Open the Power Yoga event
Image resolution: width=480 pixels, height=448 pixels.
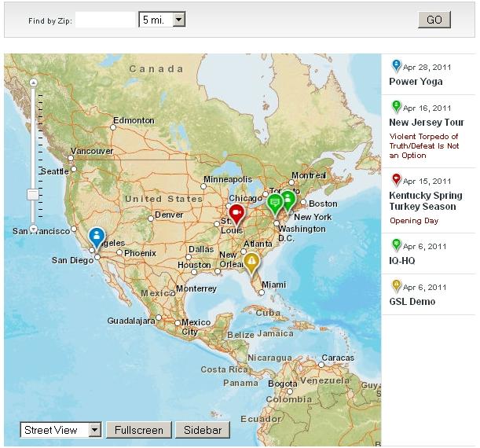(416, 82)
